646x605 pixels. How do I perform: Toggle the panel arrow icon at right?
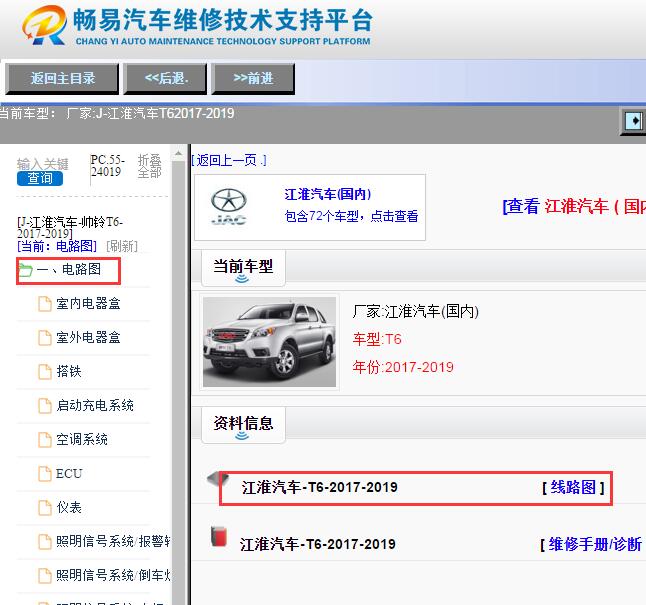633,121
